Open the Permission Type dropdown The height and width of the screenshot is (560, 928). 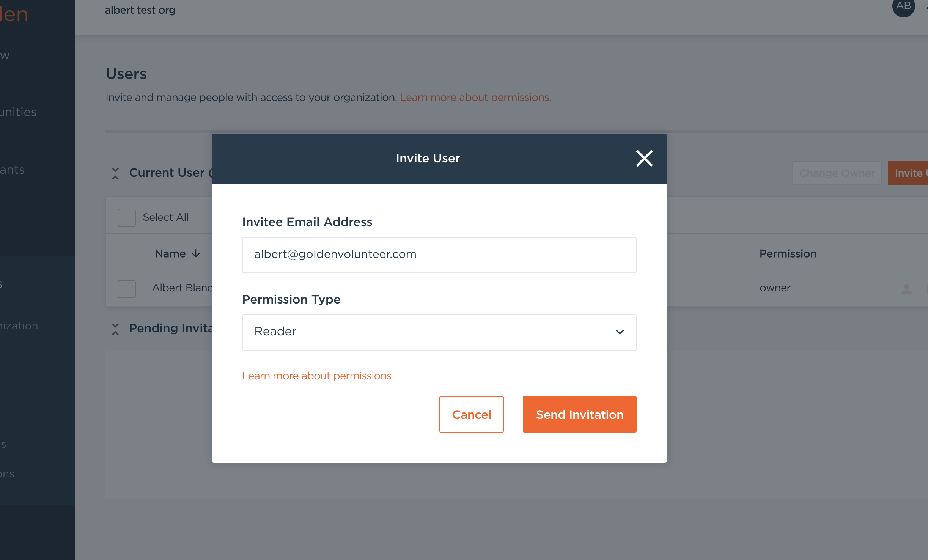[439, 332]
